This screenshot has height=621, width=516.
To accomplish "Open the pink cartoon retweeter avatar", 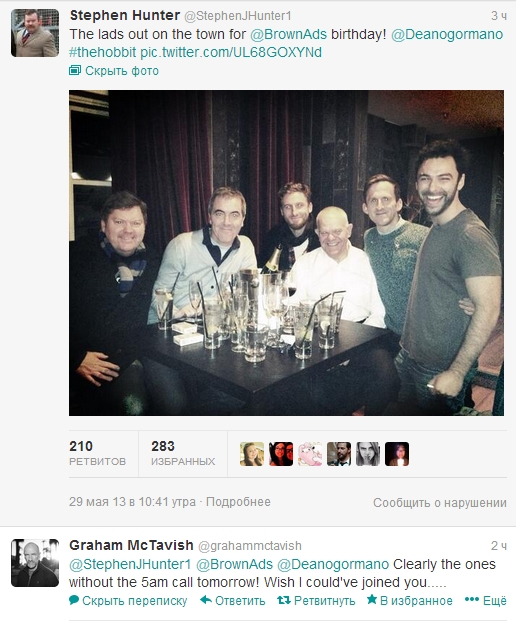I will (x=310, y=454).
